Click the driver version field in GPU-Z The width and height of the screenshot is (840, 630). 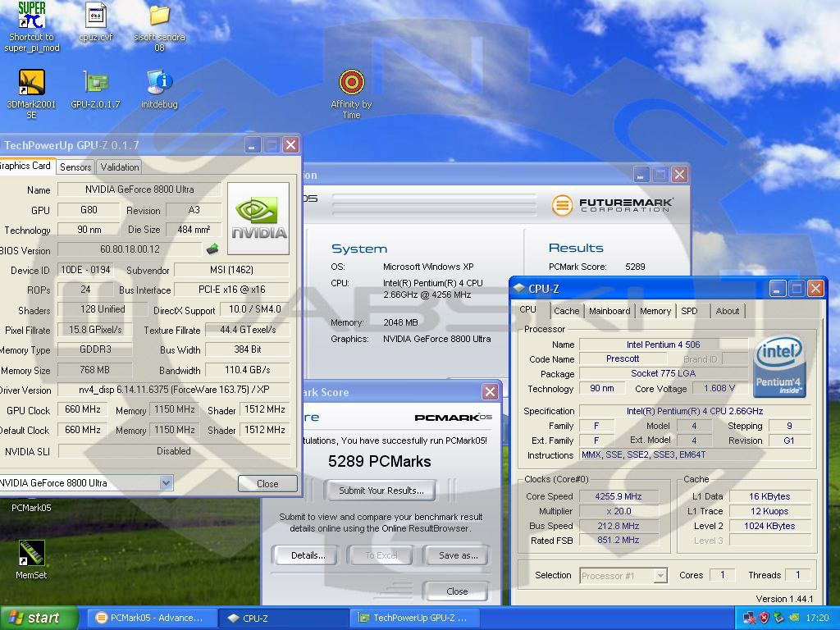[x=174, y=390]
